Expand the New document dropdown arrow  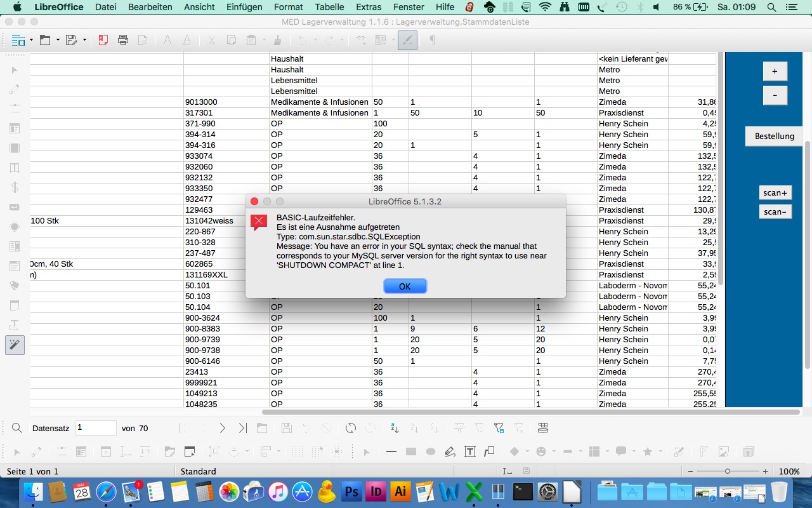pyautogui.click(x=30, y=40)
